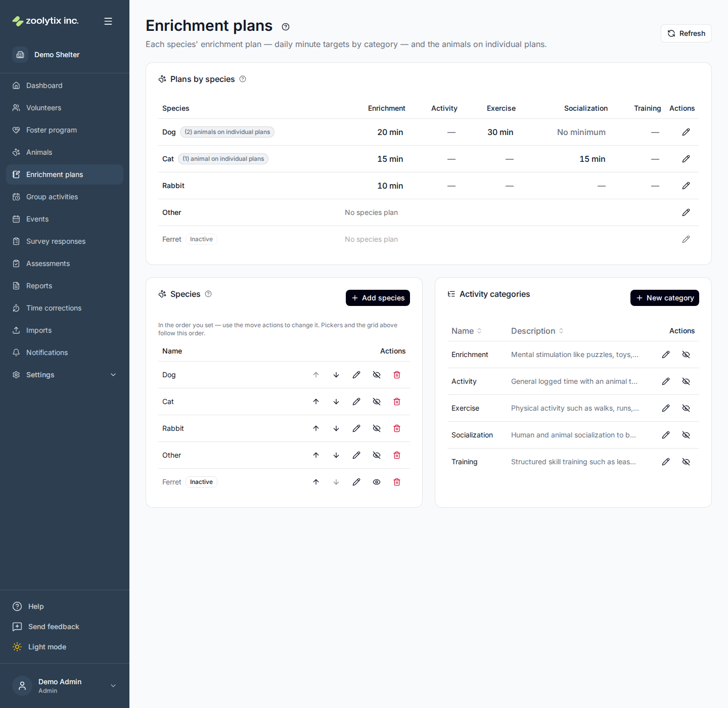728x708 pixels.
Task: Edit the Exercise activity category
Action: (x=666, y=408)
